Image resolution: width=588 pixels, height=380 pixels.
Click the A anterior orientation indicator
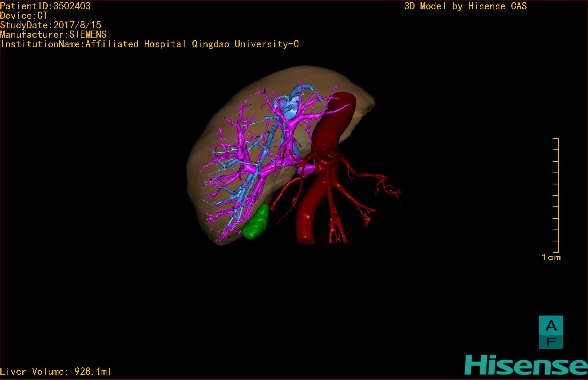(x=551, y=325)
